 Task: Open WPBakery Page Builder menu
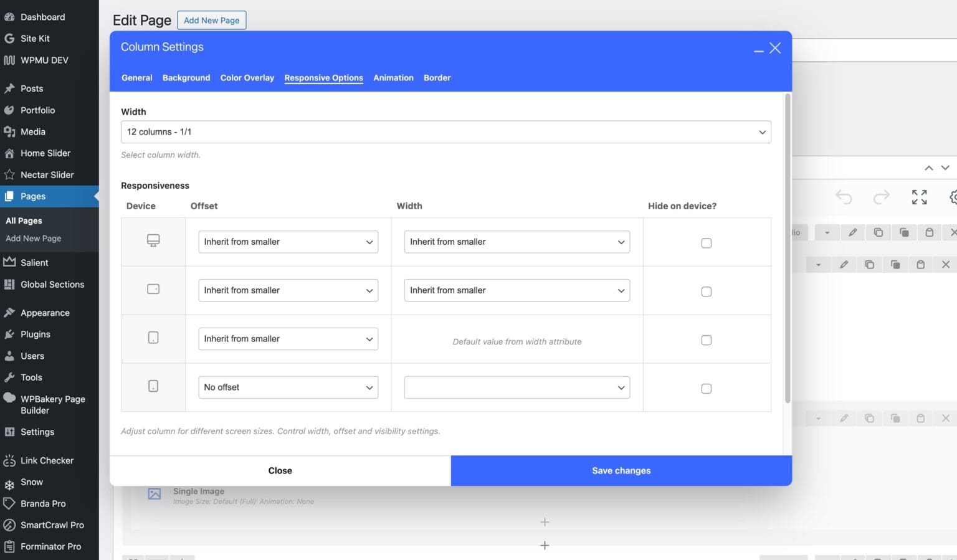point(52,404)
